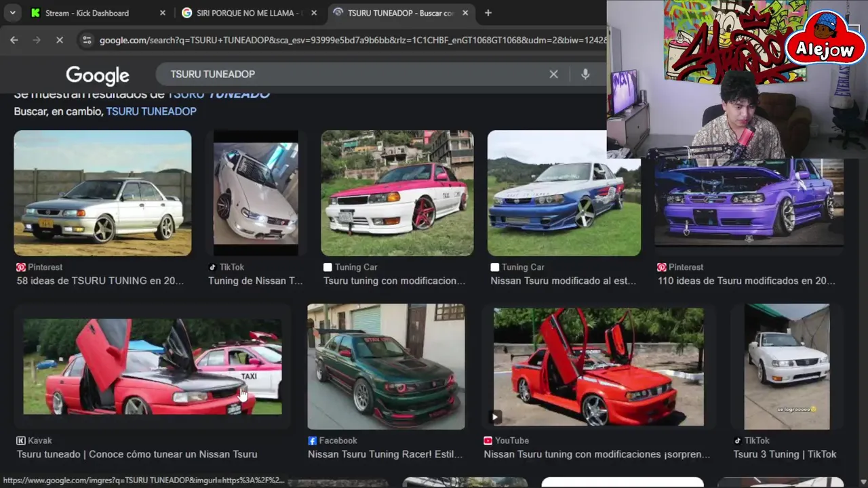Go back to previous page
Screen dimensions: 868x488
(x=14, y=41)
